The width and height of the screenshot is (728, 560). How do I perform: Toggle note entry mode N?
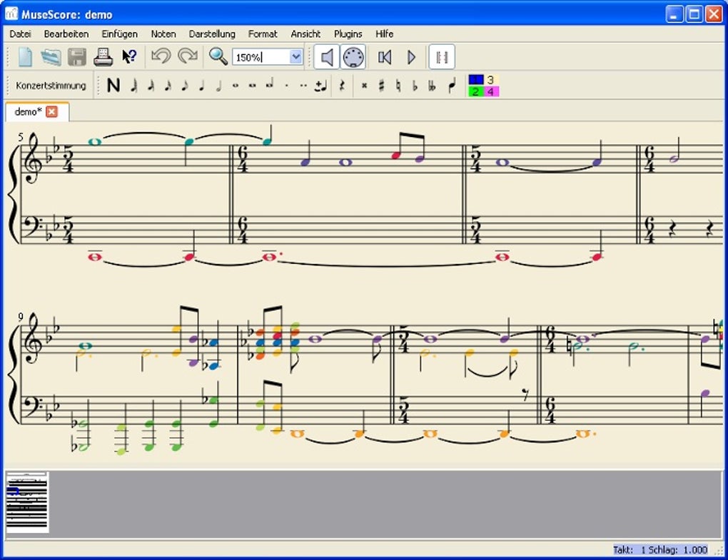pos(113,86)
